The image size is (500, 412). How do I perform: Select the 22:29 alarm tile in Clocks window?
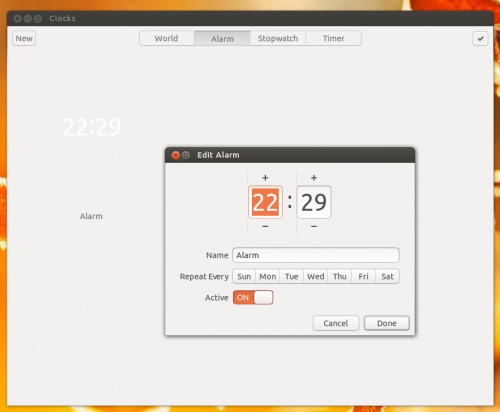[92, 127]
